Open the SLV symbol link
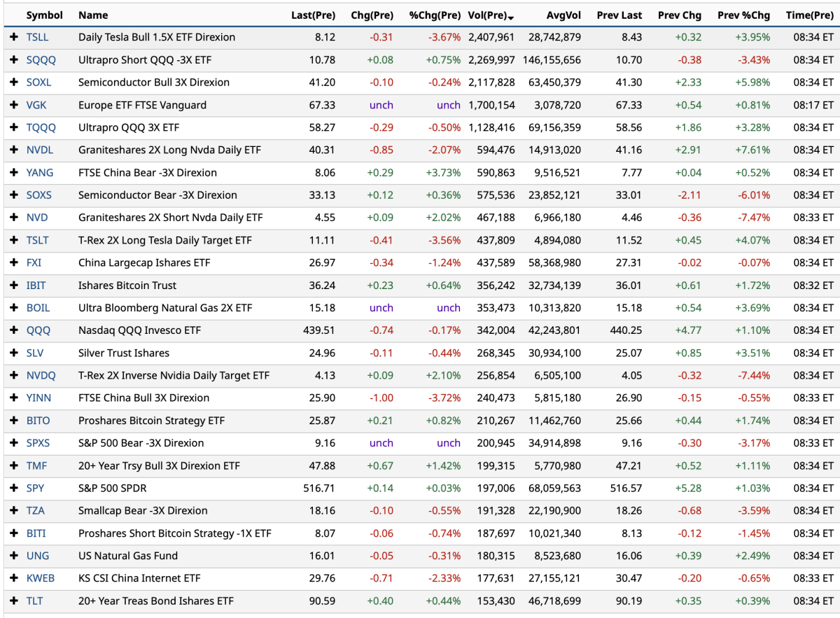This screenshot has width=840, height=618. 35,353
